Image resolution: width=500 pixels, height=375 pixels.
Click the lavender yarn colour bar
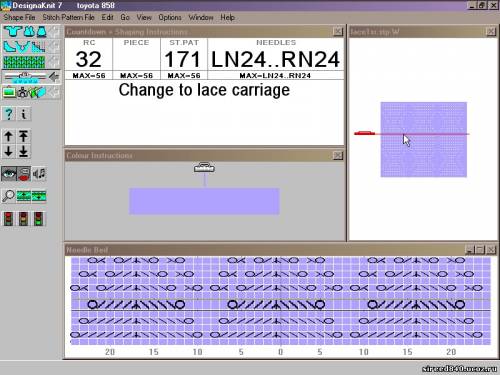coord(204,201)
